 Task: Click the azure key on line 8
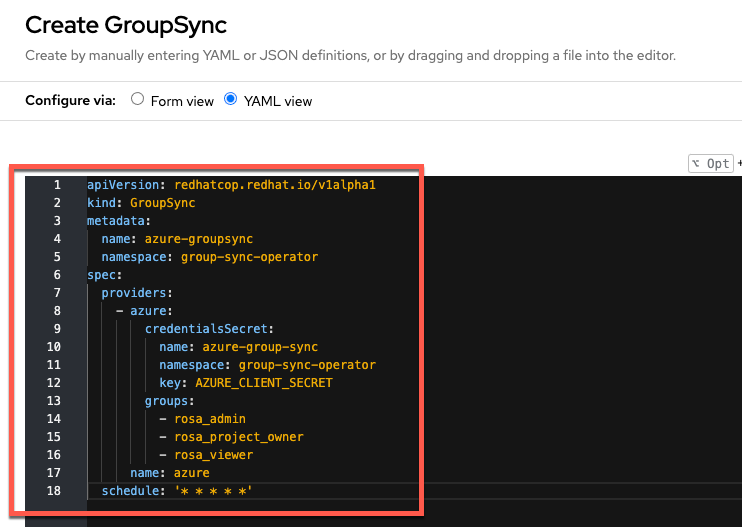(x=148, y=311)
